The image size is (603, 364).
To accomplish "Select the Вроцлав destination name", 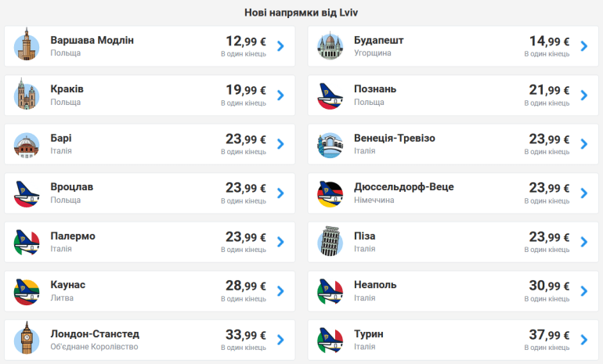I will pos(72,187).
